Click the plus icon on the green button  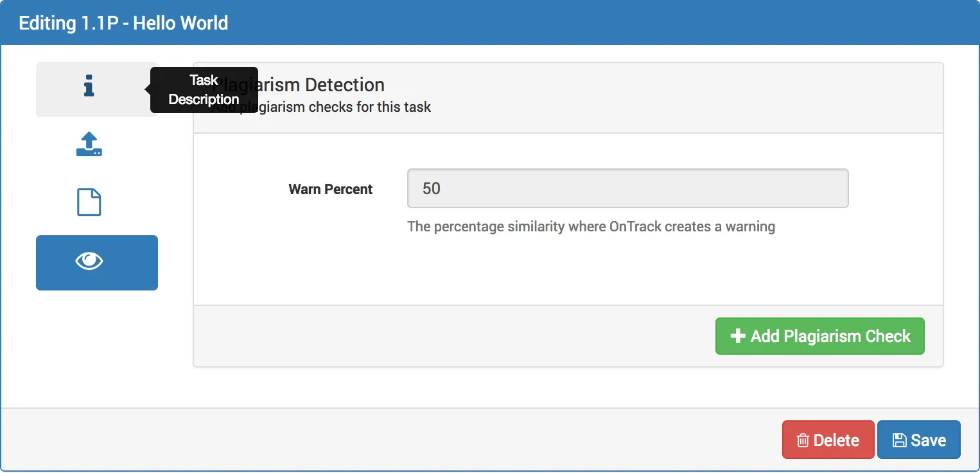pos(737,335)
